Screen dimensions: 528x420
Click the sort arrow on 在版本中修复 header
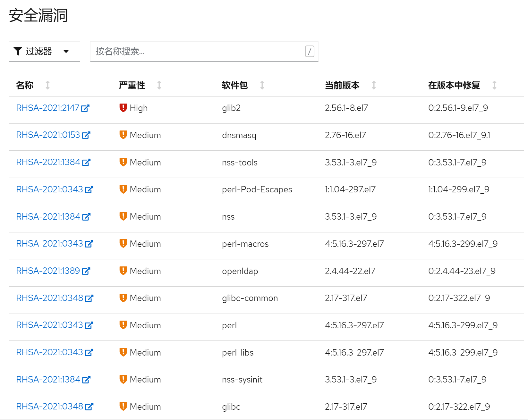tap(495, 85)
